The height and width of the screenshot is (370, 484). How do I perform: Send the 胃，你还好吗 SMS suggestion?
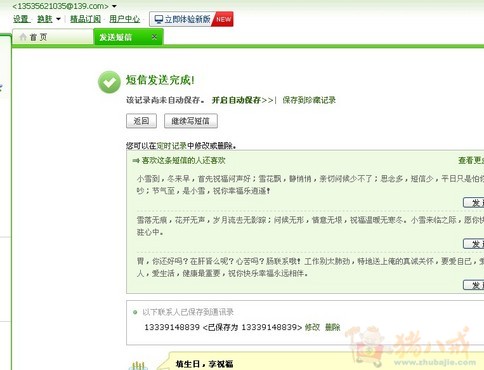[x=474, y=285]
